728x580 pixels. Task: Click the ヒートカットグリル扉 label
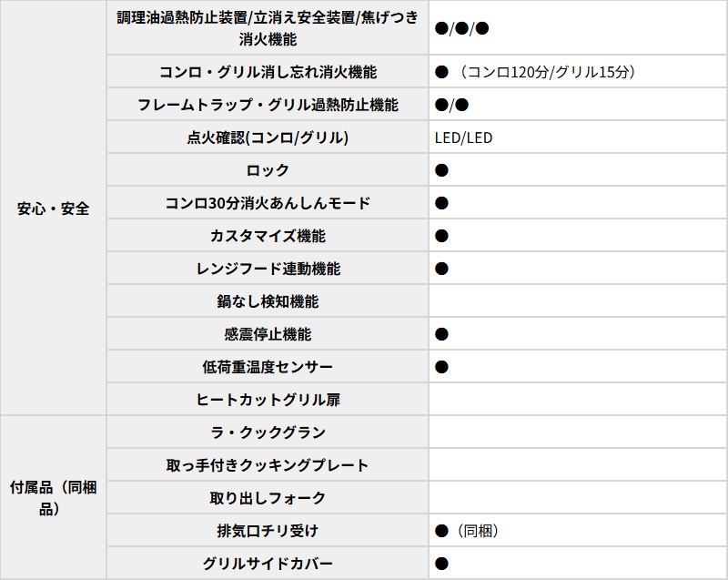point(268,400)
